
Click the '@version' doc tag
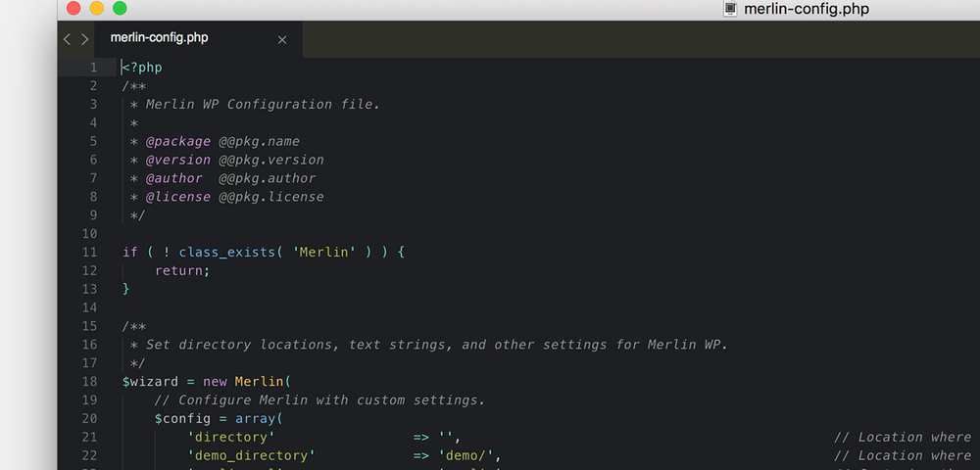[x=178, y=160]
